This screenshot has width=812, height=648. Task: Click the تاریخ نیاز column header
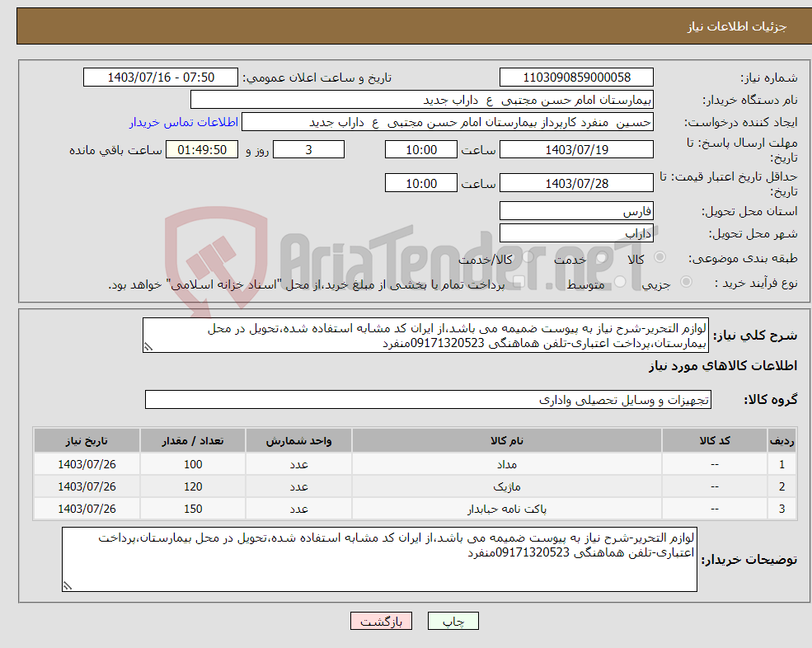(x=87, y=440)
